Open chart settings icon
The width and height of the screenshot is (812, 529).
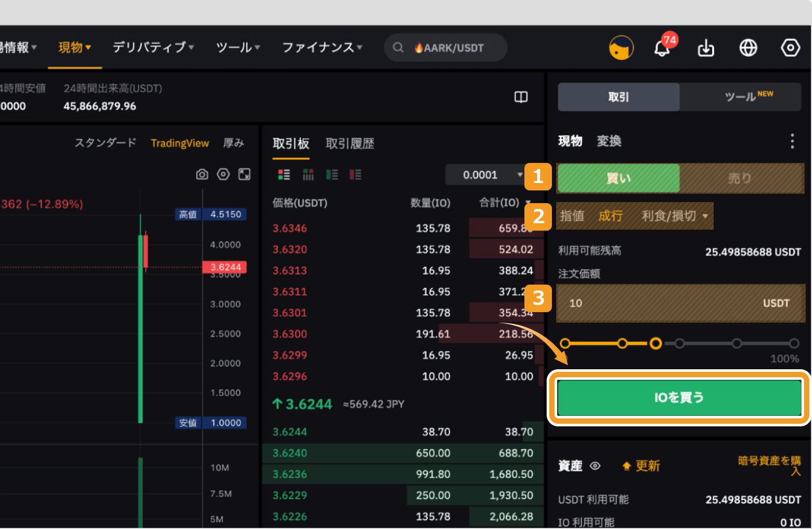click(x=223, y=174)
